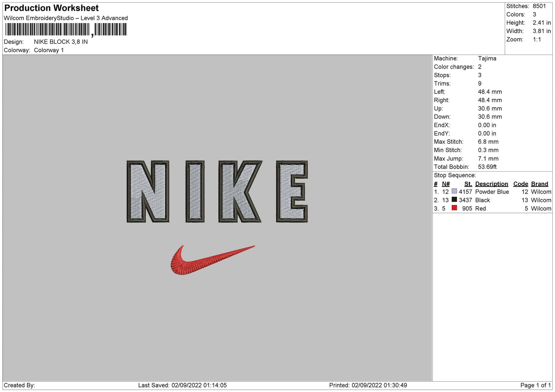This screenshot has height=392, width=555.
Task: Click the Height value '2.41 in'
Action: pos(542,23)
